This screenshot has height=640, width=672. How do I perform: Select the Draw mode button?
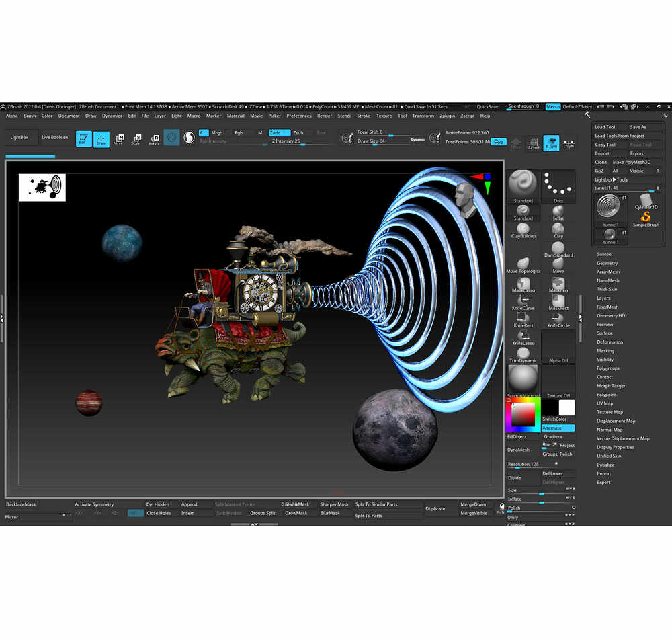pos(101,138)
